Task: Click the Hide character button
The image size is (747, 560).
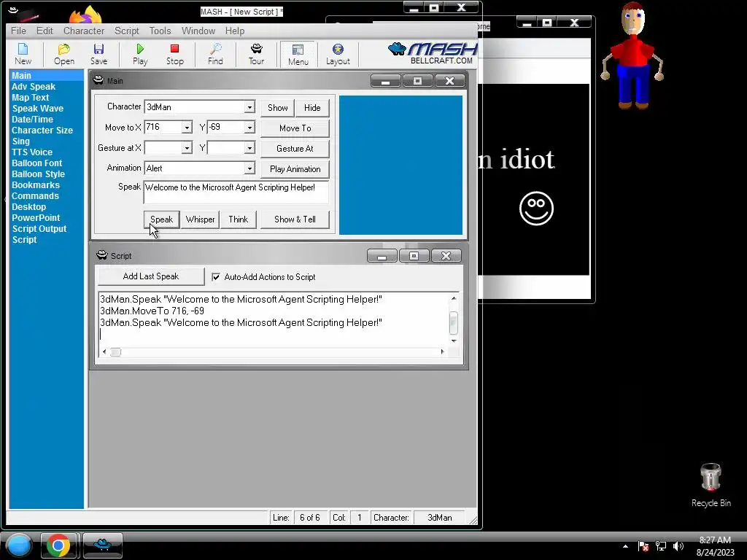Action: (312, 108)
